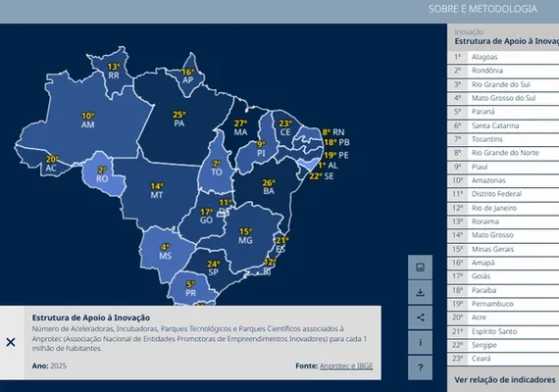Click the 22º SE map label
This screenshot has height=392, width=559.
pyautogui.click(x=322, y=176)
